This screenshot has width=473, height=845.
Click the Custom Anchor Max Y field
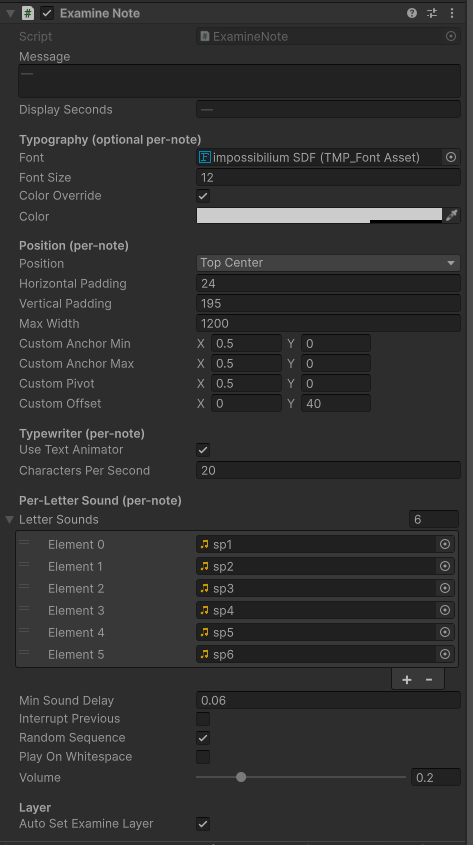pyautogui.click(x=336, y=363)
